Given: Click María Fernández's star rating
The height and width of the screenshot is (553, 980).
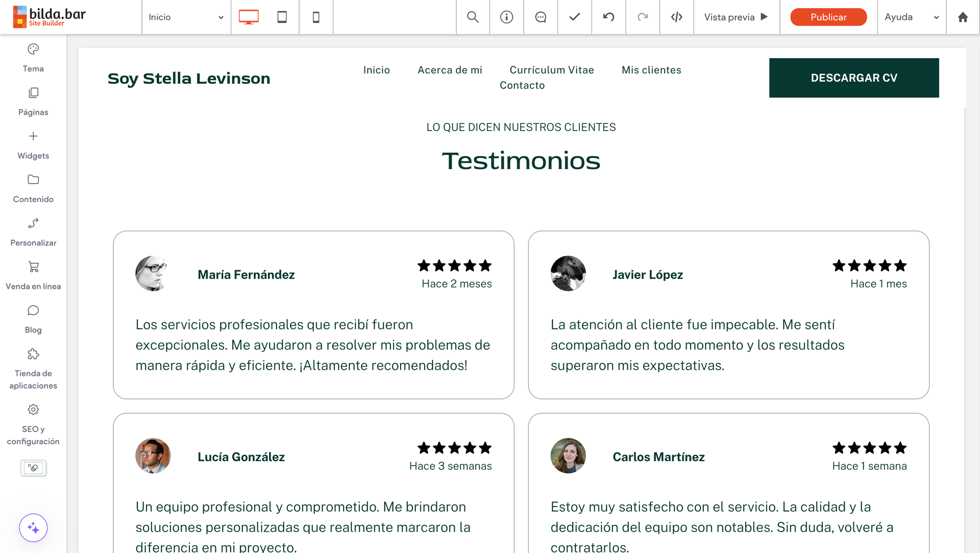Looking at the screenshot, I should [x=454, y=265].
